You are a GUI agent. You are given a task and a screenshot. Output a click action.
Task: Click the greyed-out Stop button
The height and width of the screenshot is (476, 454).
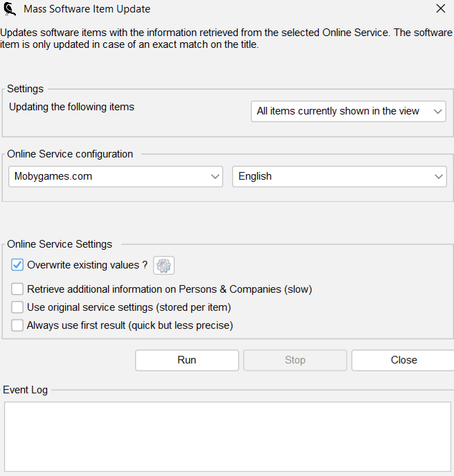tap(295, 360)
